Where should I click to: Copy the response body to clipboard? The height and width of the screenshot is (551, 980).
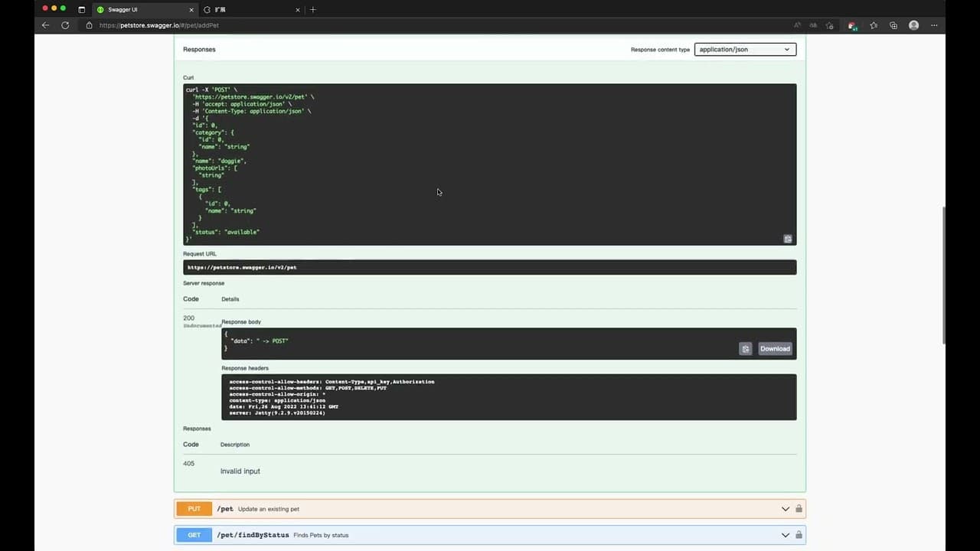point(746,349)
